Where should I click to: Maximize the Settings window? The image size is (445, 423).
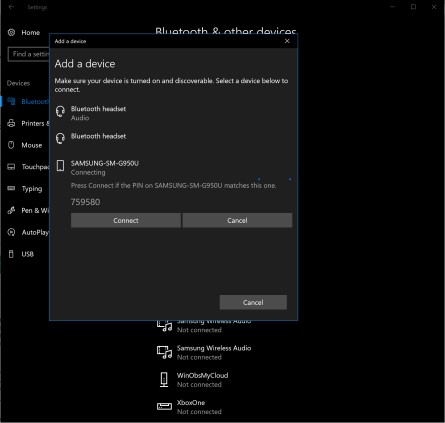click(413, 7)
